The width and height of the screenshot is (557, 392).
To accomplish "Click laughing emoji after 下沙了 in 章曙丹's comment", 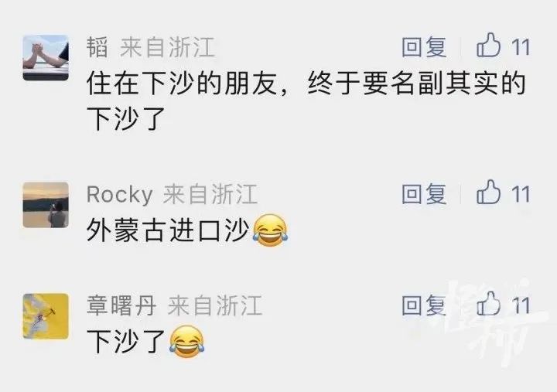I will (x=187, y=341).
